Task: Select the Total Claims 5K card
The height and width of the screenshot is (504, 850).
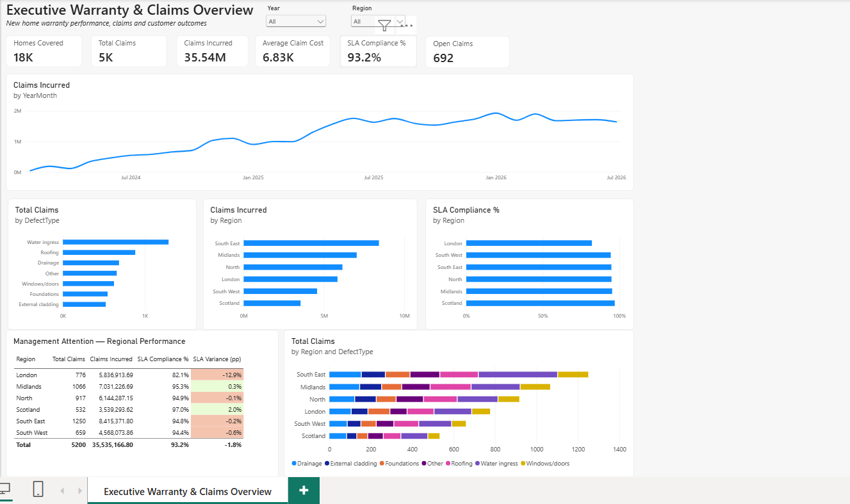Action: coord(129,51)
